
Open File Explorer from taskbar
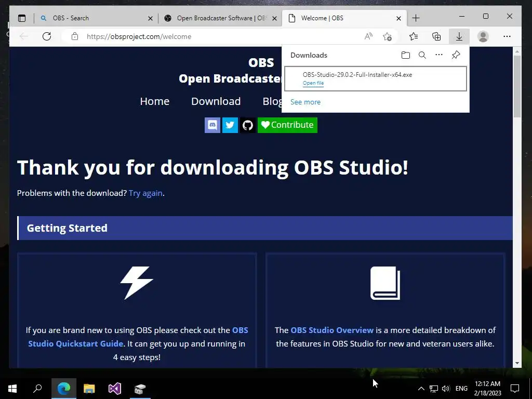click(89, 389)
